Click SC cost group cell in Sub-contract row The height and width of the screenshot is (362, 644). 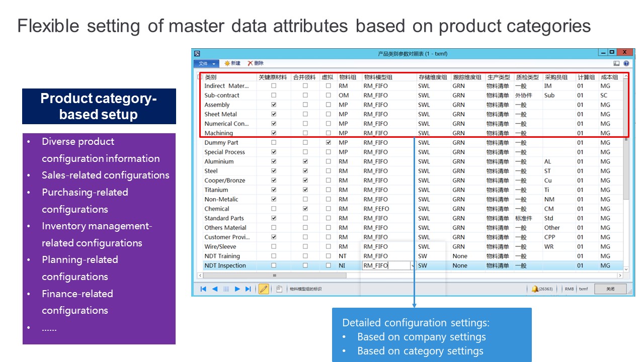(x=611, y=95)
